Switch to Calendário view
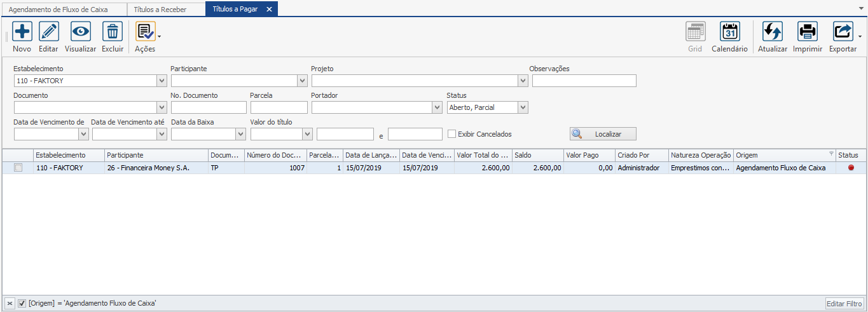The width and height of the screenshot is (868, 312). point(729,32)
